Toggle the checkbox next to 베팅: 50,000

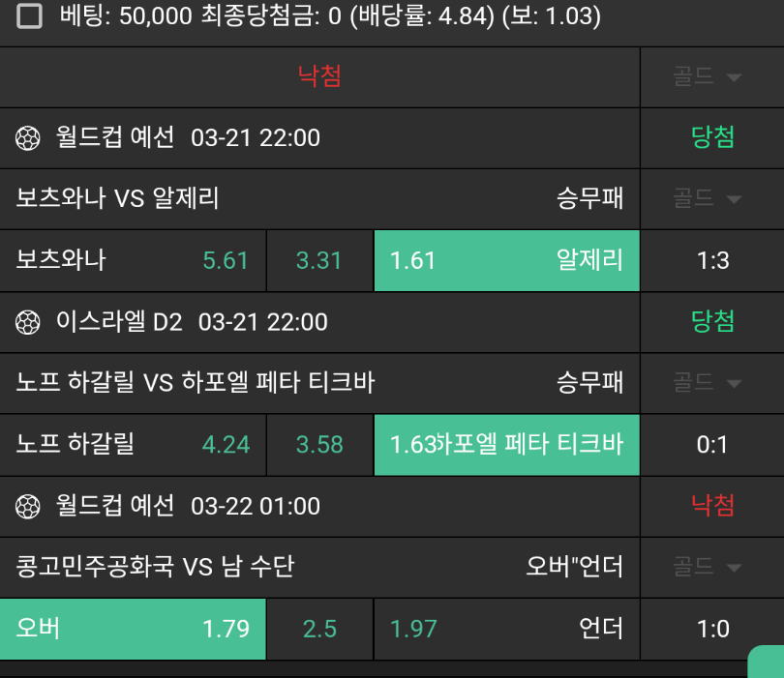[x=30, y=16]
